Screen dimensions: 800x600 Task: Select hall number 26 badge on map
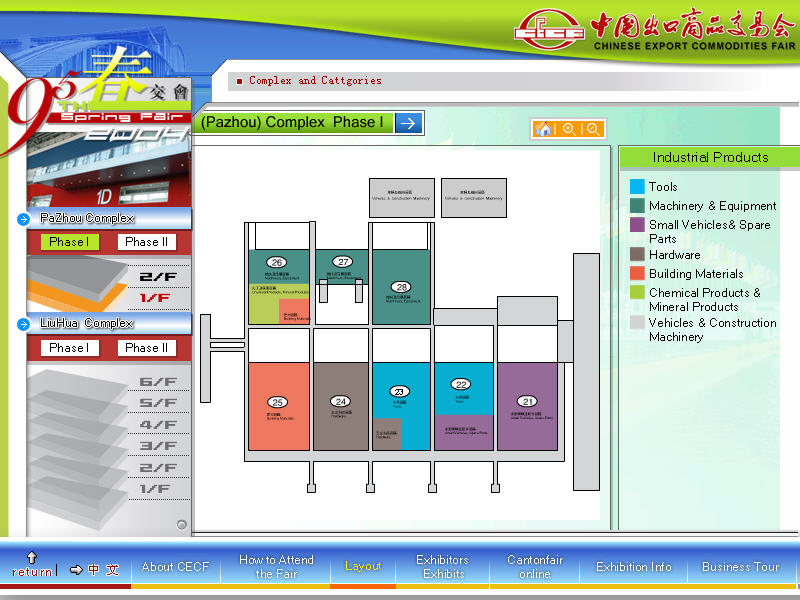pos(277,262)
